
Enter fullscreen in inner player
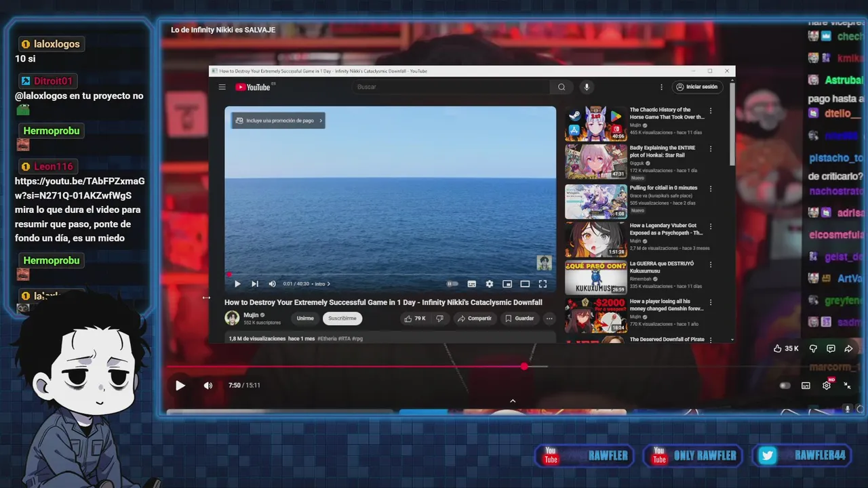542,284
